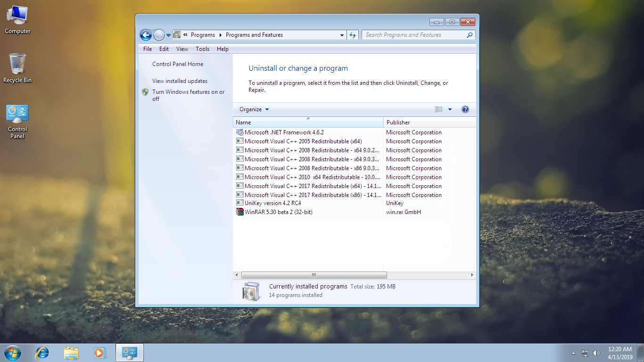Click the Control Panel desktop shortcut
The height and width of the screenshot is (362, 644).
[17, 122]
